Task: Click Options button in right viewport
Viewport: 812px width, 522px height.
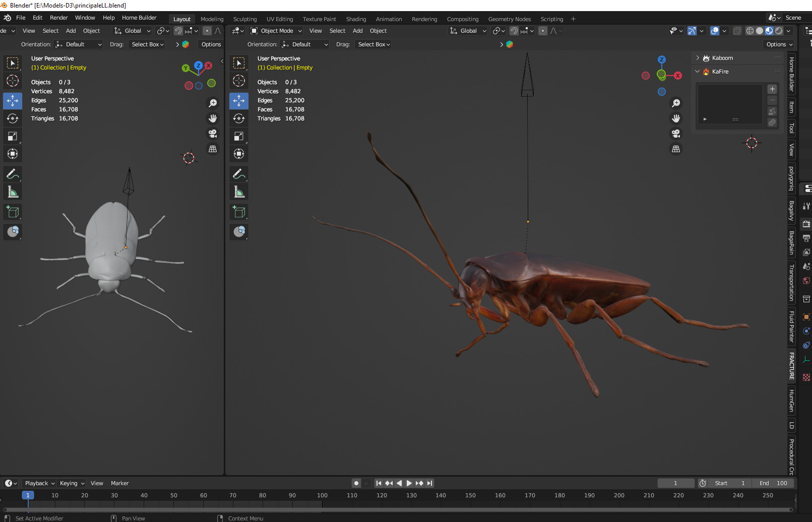Action: coord(779,44)
